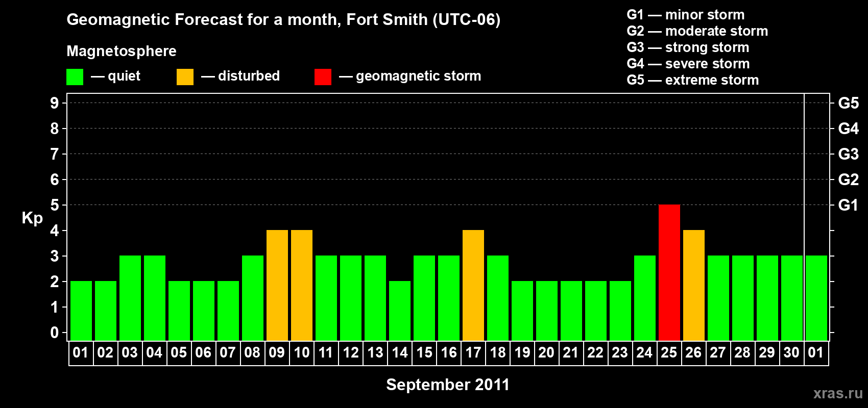Select the green bar for day 24
The image size is (868, 408).
(645, 298)
